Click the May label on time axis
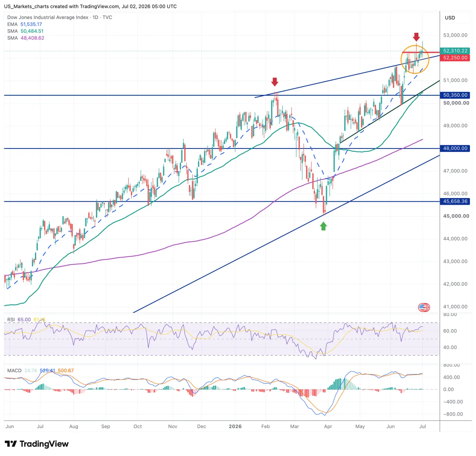 coord(360,427)
